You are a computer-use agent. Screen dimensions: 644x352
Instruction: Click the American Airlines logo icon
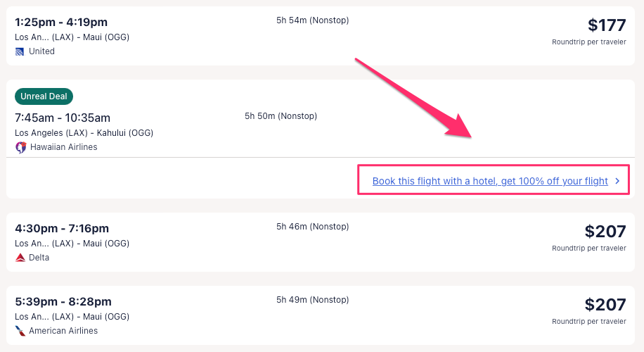click(20, 331)
